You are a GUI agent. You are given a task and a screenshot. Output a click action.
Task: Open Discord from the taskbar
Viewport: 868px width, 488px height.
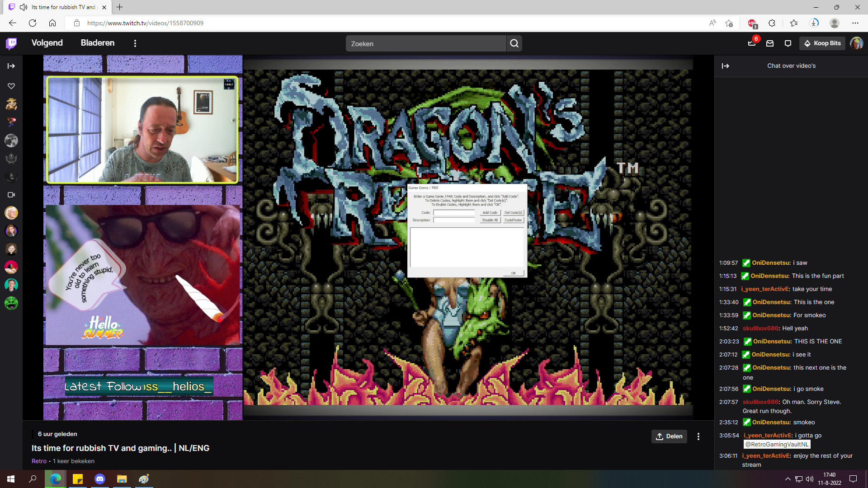point(100,479)
